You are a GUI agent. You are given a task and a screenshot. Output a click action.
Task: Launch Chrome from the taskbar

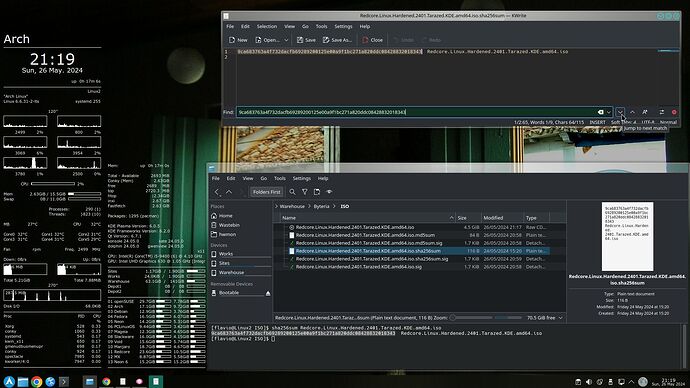point(37,381)
